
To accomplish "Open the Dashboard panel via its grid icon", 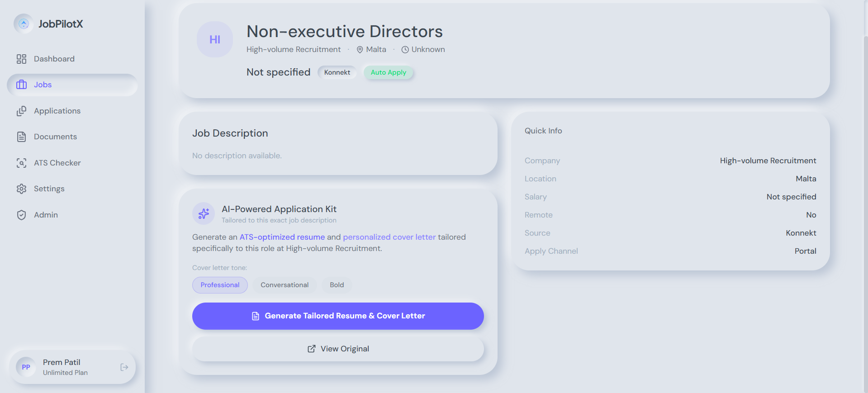I will pos(22,59).
